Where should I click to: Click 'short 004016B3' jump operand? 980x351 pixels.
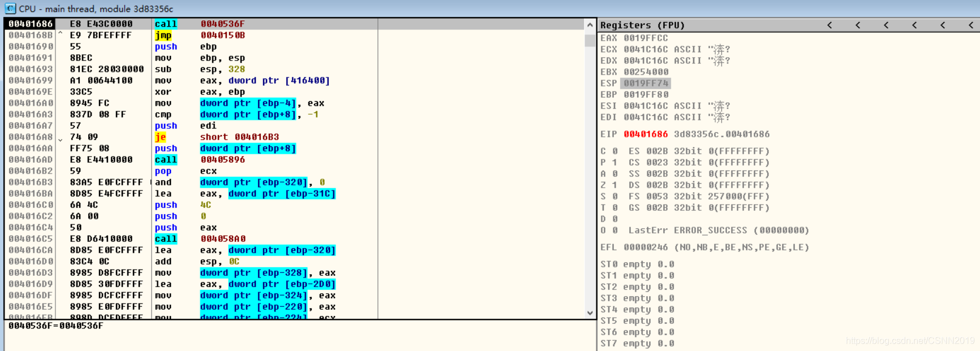239,137
